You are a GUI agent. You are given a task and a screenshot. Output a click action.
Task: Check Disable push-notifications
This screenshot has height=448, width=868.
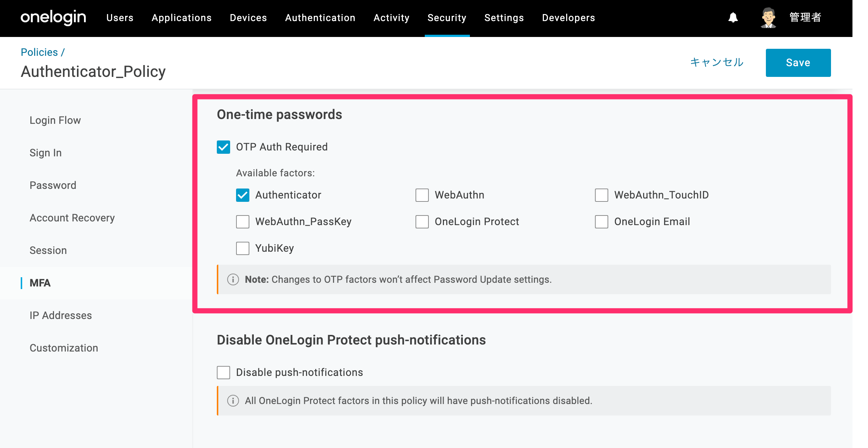pyautogui.click(x=223, y=373)
